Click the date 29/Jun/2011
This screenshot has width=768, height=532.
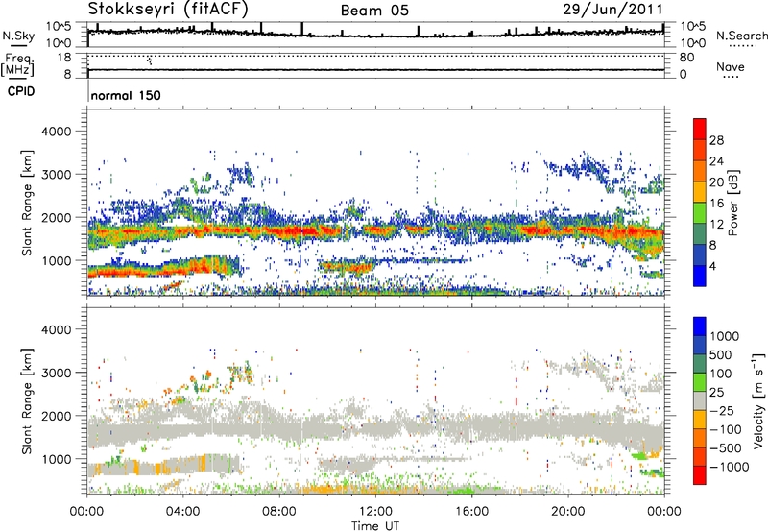(x=612, y=10)
